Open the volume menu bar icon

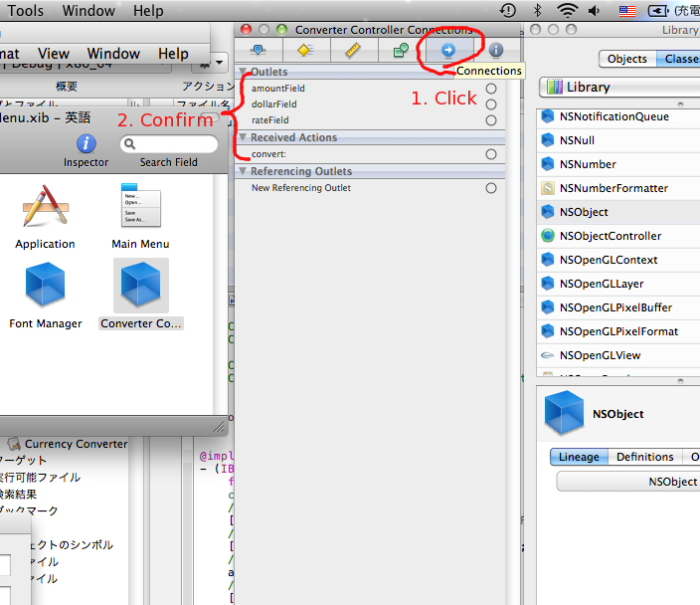coord(595,10)
